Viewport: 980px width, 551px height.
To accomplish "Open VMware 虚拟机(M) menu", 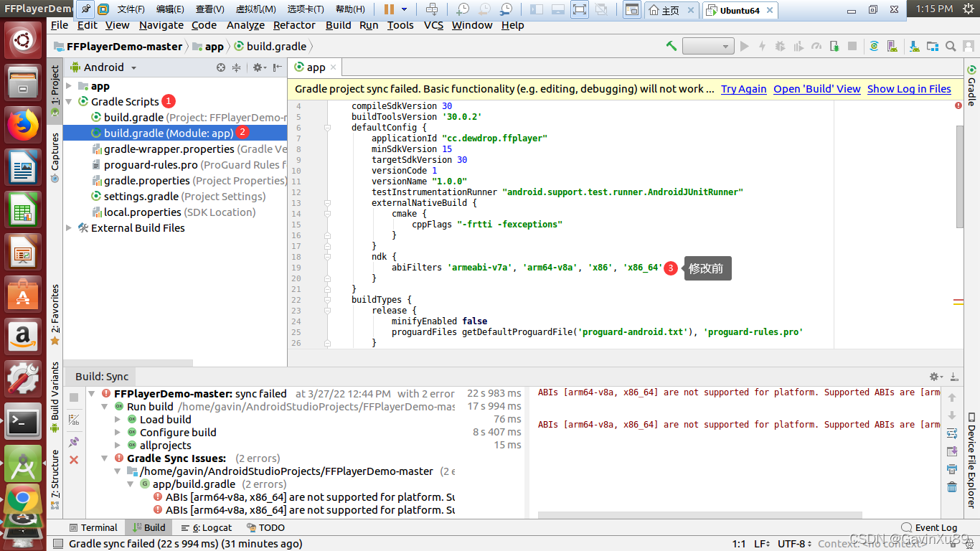I will [x=256, y=9].
